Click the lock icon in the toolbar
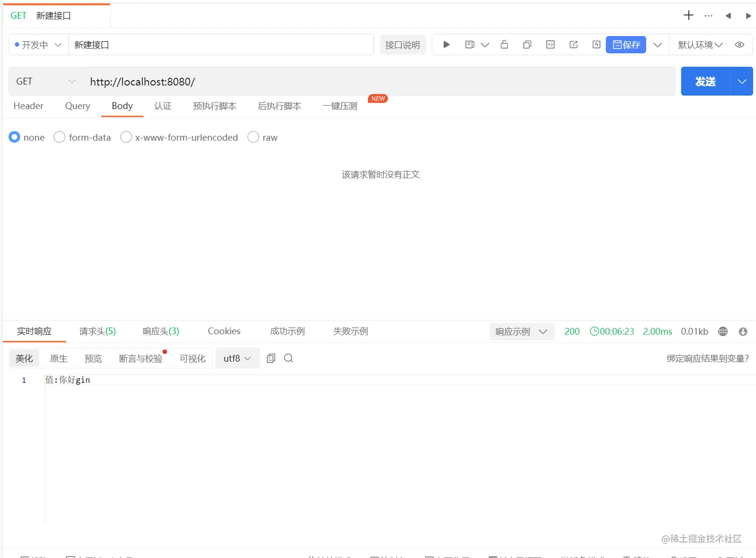 click(504, 45)
